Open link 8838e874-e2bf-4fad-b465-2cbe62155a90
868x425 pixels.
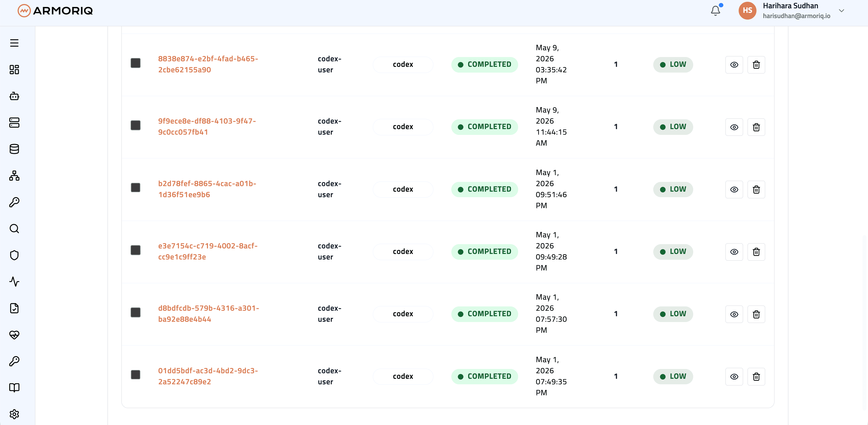208,64
